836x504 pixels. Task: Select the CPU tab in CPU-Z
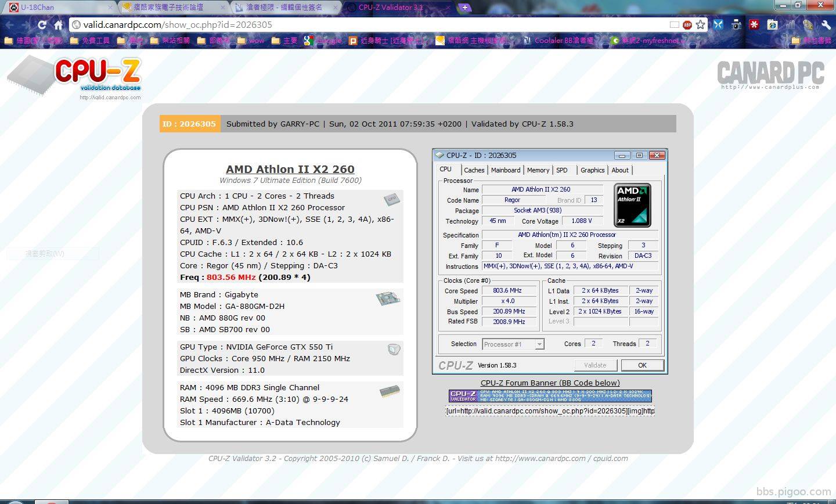coord(446,169)
